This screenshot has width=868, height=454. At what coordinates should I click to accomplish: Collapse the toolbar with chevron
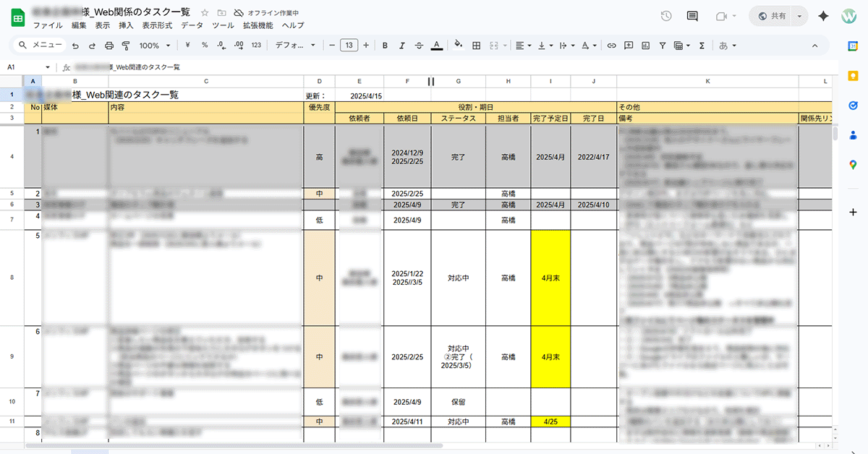click(x=815, y=45)
